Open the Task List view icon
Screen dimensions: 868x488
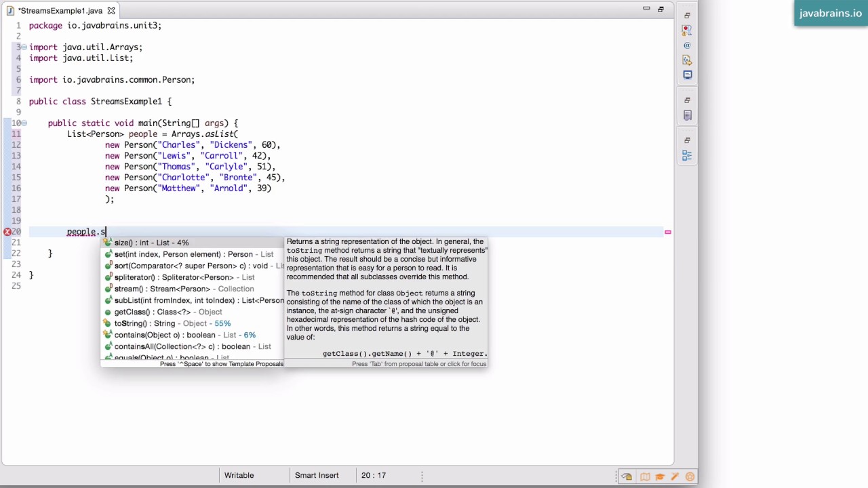click(687, 116)
